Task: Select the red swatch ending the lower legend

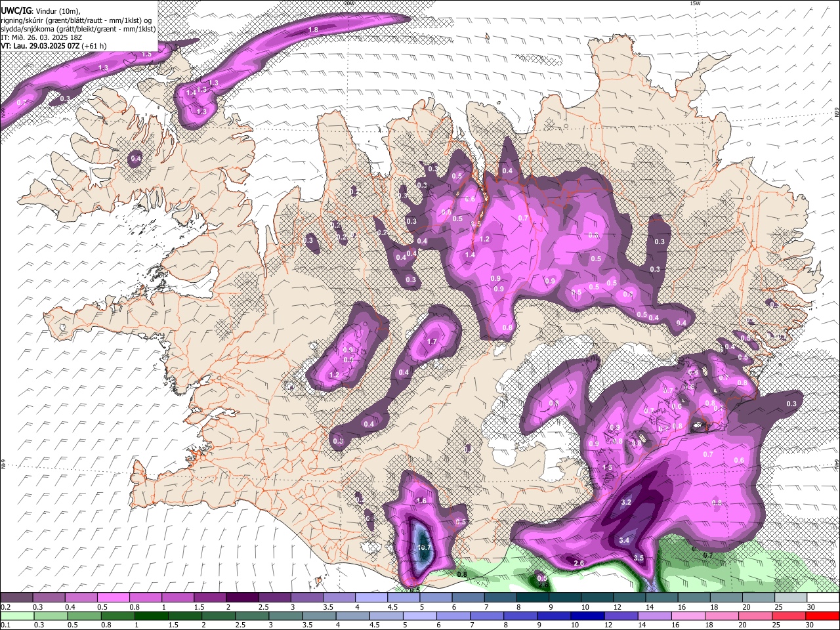Action: [822, 616]
